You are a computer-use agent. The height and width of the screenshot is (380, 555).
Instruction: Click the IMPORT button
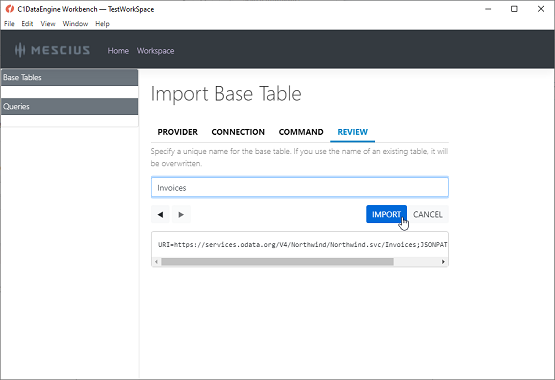(386, 214)
